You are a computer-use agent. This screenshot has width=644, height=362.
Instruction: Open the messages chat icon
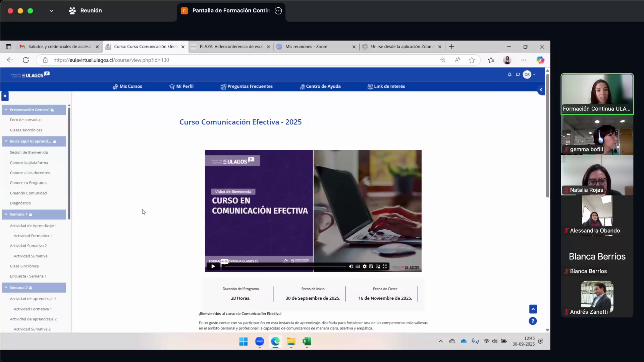pos(518,75)
